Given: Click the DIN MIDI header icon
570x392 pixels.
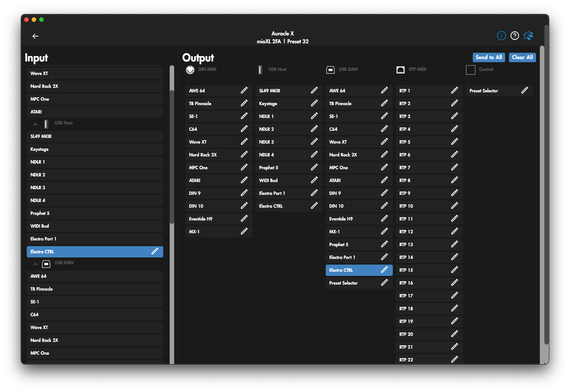Looking at the screenshot, I should (190, 70).
